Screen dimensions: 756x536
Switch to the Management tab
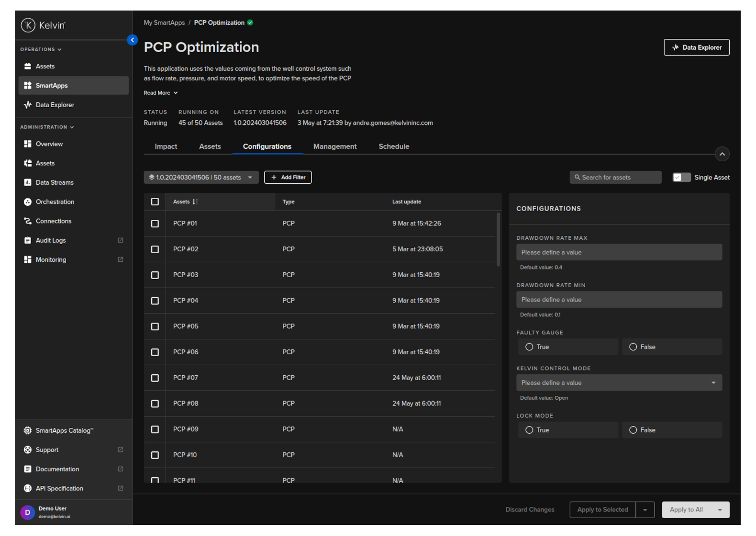(334, 146)
